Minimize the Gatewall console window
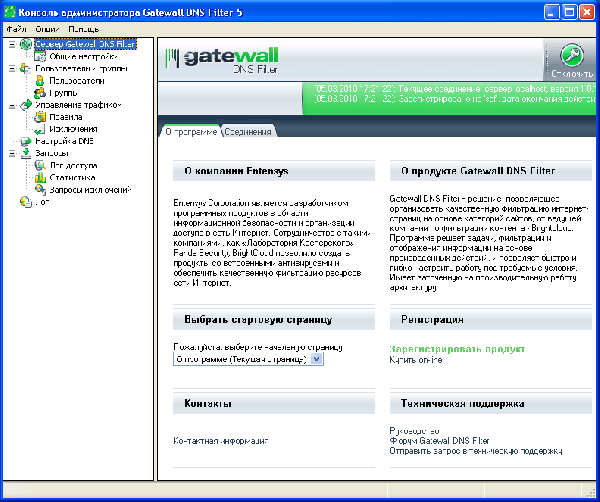 (551, 13)
